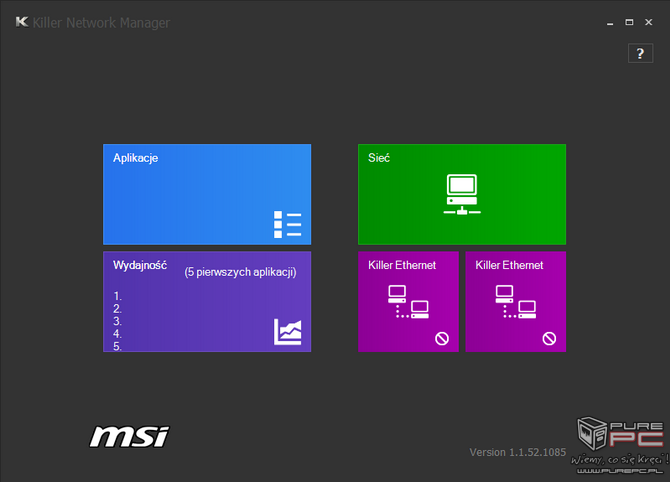Click the 'Killer Network Manager' window title
The width and height of the screenshot is (670, 482).
tap(101, 23)
